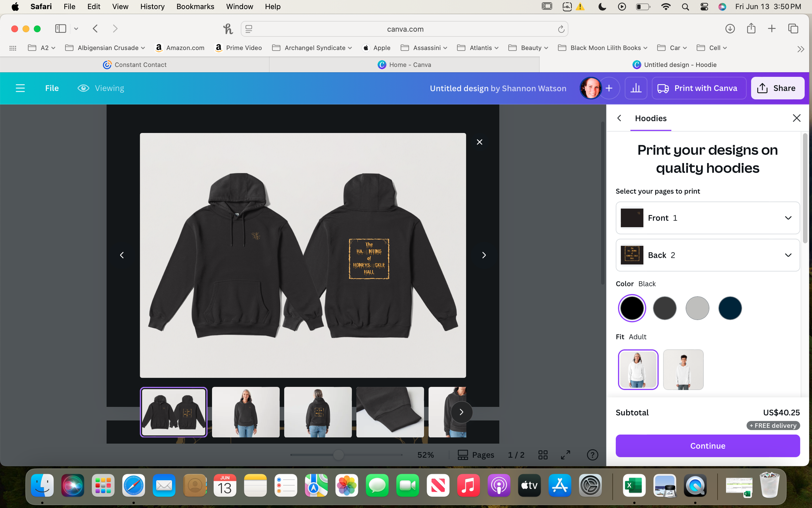Viewport: 812px width, 508px height.
Task: Click the Print with Canva button
Action: click(699, 88)
